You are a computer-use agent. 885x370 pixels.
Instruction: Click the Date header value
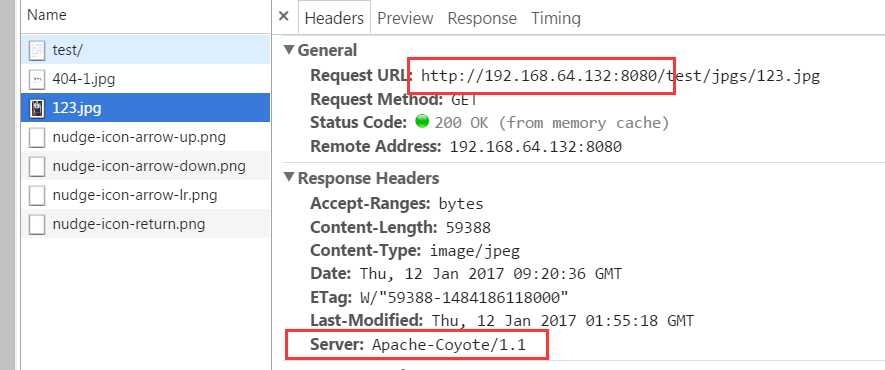(490, 275)
